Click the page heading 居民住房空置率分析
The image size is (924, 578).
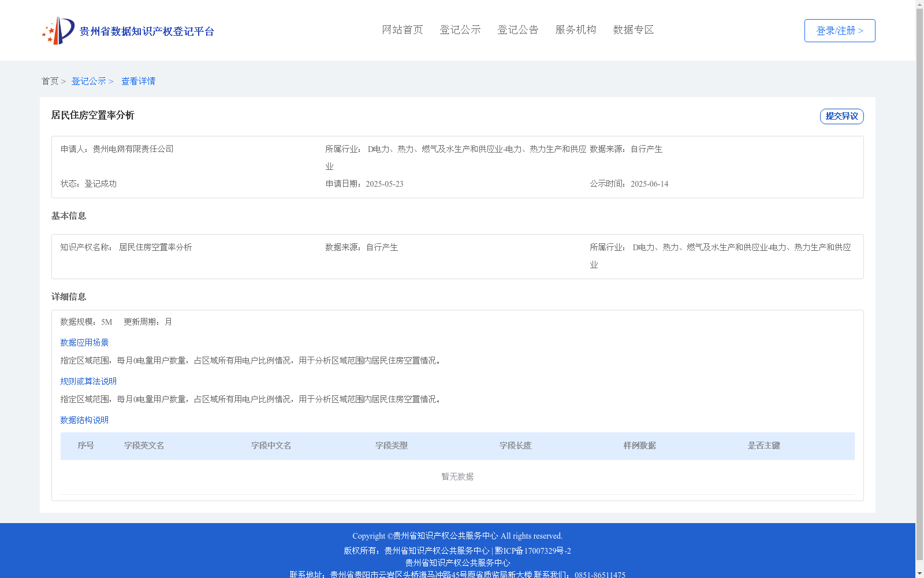[x=93, y=115]
